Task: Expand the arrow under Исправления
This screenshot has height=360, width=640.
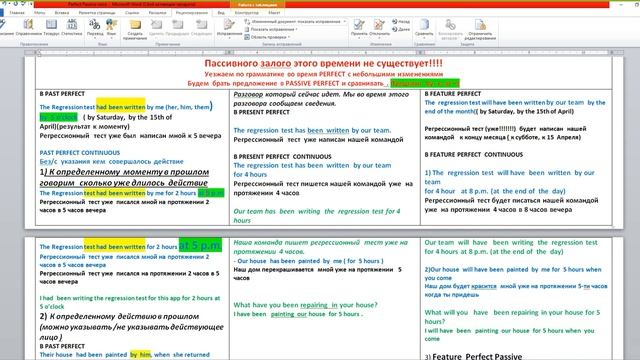Action: 229,38
